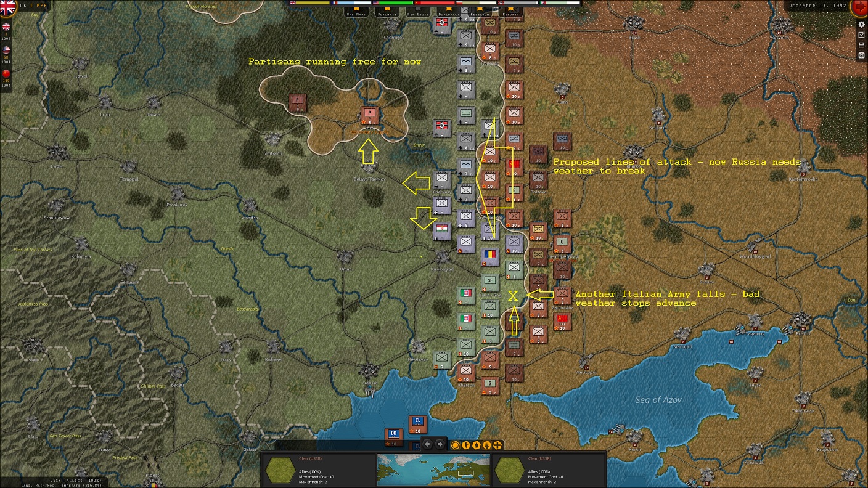Select the Soviet red-flag HQ near Zaporozhye
868x488 pixels.
[x=562, y=322]
